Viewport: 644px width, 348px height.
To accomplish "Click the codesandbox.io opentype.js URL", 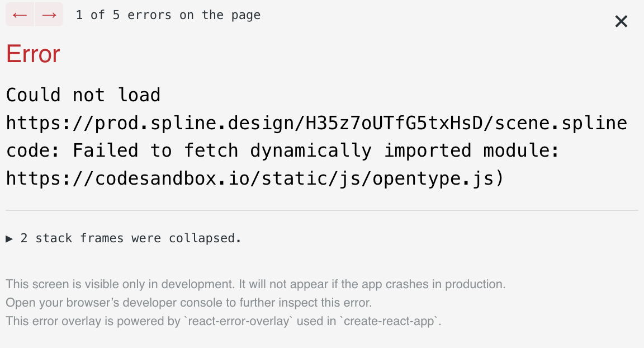I will click(255, 178).
